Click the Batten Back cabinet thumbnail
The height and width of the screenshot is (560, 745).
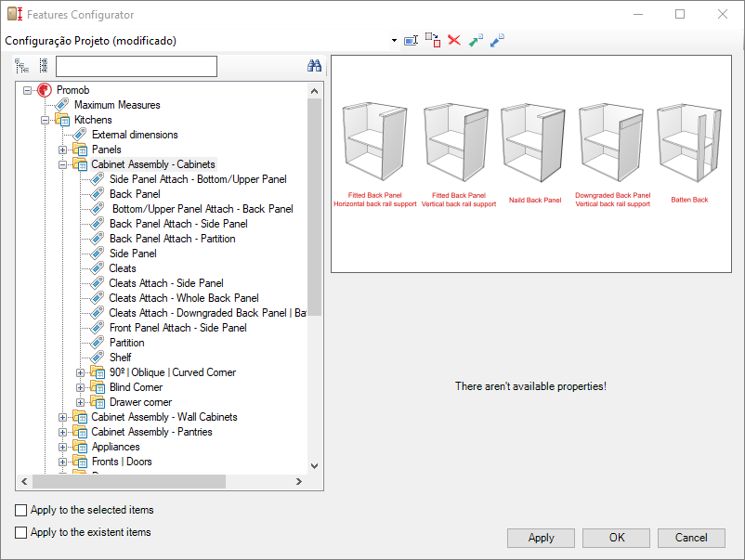click(x=689, y=142)
